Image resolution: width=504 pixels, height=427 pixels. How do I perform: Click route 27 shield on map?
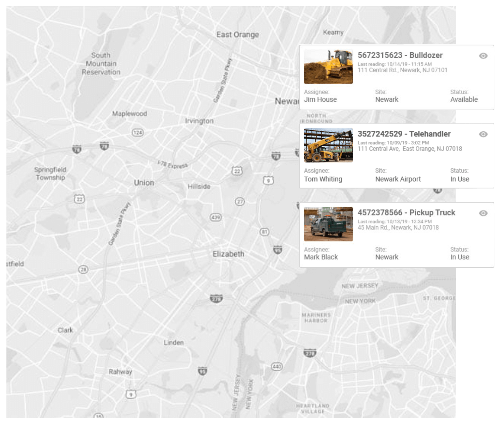tap(239, 202)
